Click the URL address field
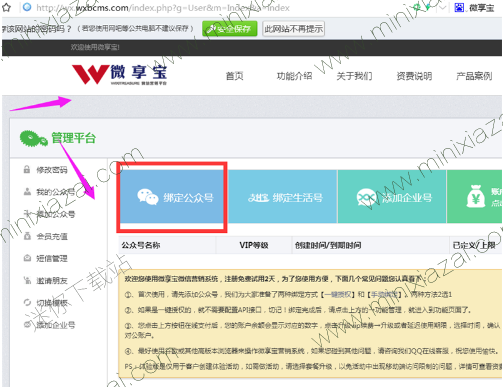 [x=163, y=7]
